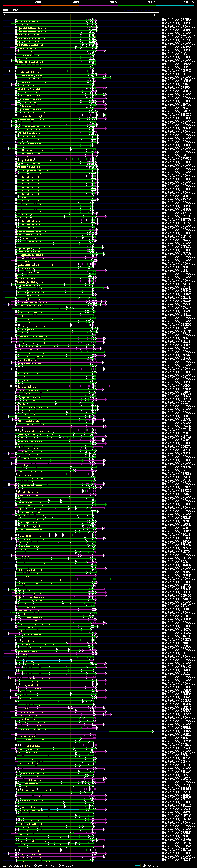Image resolution: width=197 pixels, height=868 pixels.
Task: Select hit label UniRef100_Q80SY5
Action: point(177,714)
